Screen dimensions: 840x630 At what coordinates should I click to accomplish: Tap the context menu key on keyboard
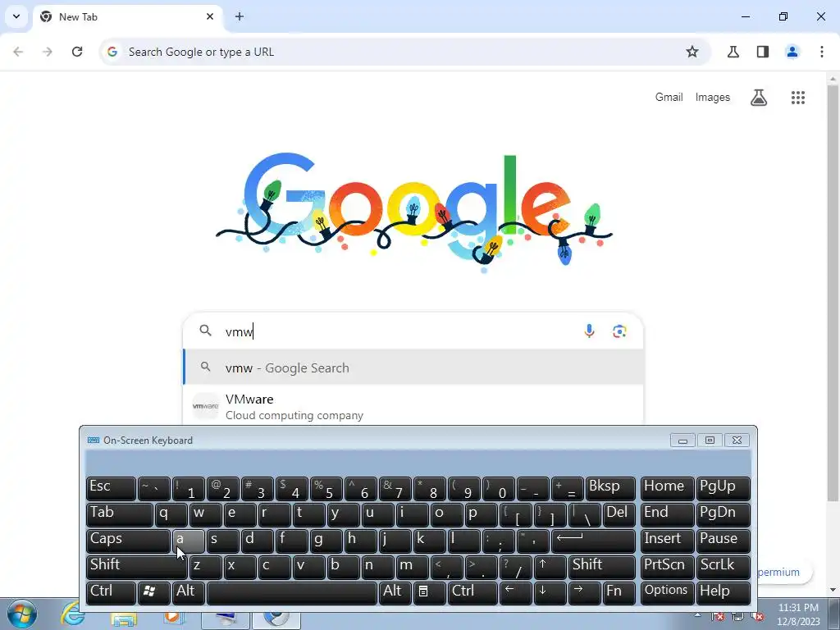click(428, 594)
